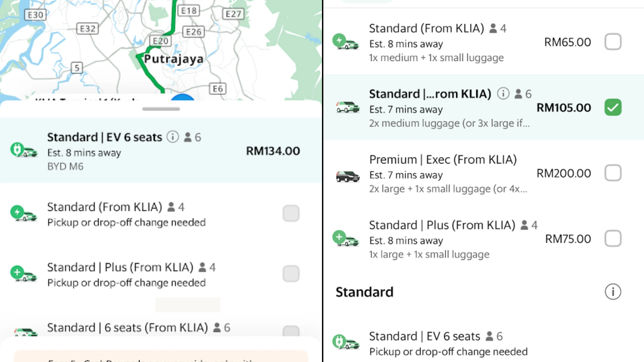
Task: Open info icon next to Standard section heading
Action: tap(613, 292)
